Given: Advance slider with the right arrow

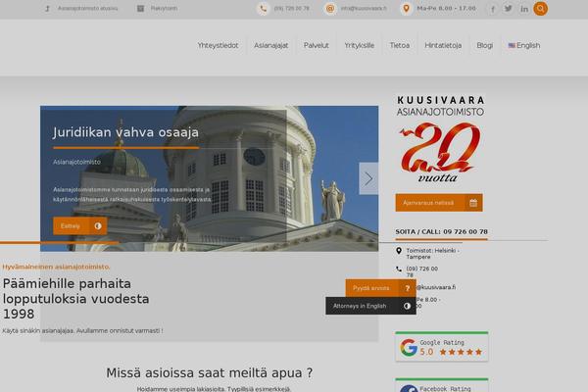Looking at the screenshot, I should tap(368, 178).
